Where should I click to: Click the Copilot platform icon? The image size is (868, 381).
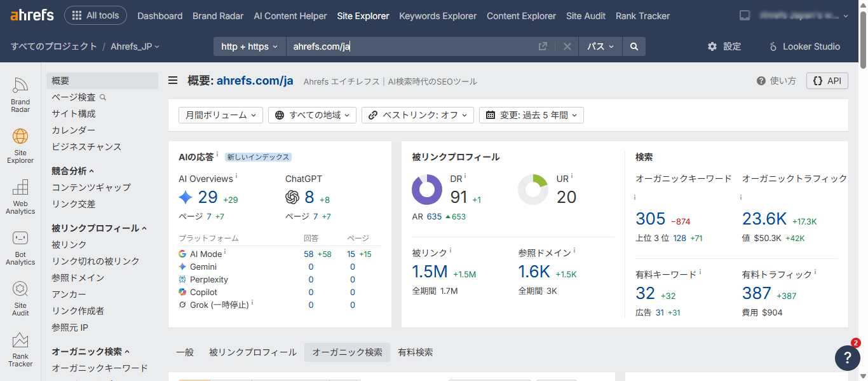pyautogui.click(x=182, y=292)
